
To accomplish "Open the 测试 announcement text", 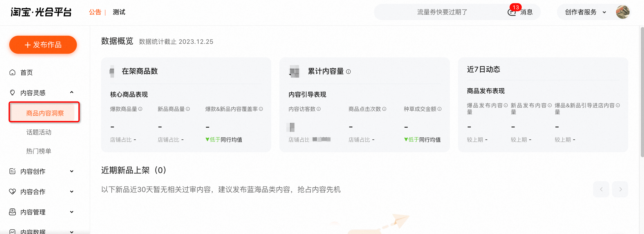I will 119,12.
